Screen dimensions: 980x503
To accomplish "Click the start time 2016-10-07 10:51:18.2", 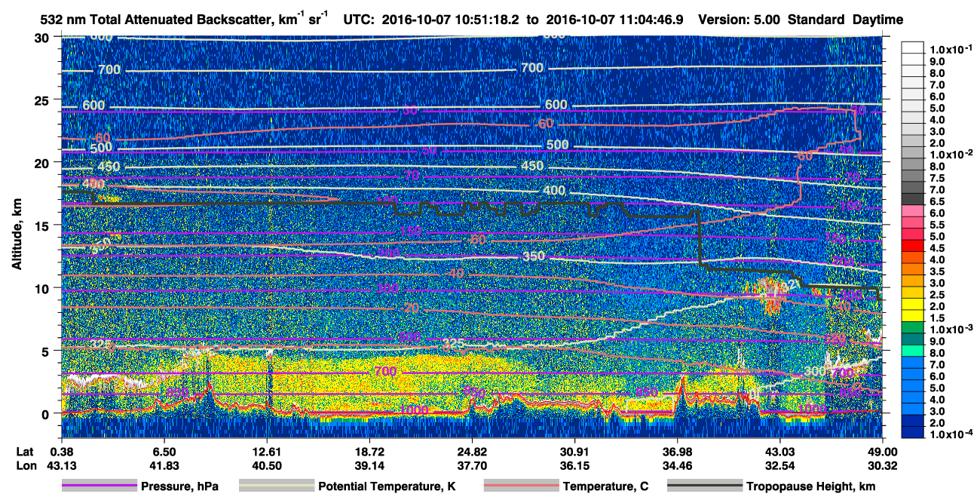I will (455, 20).
